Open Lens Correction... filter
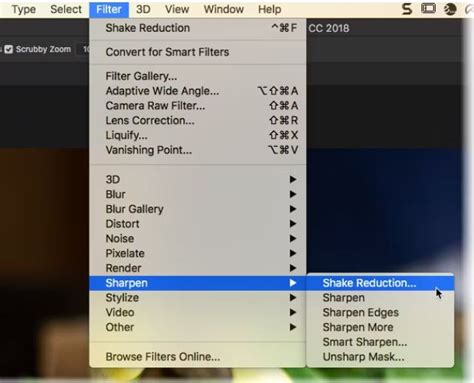Viewport: 474px width, 383px height. 198,120
